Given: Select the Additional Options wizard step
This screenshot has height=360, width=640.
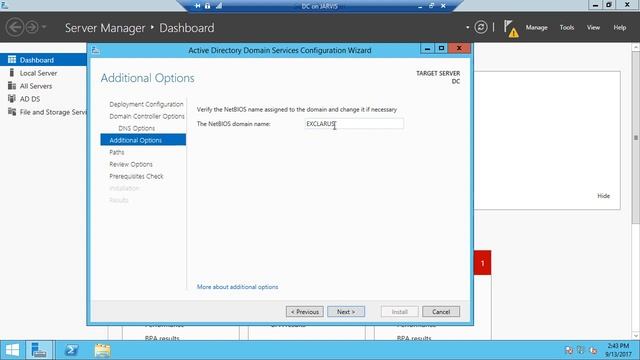Looking at the screenshot, I should pos(143,140).
